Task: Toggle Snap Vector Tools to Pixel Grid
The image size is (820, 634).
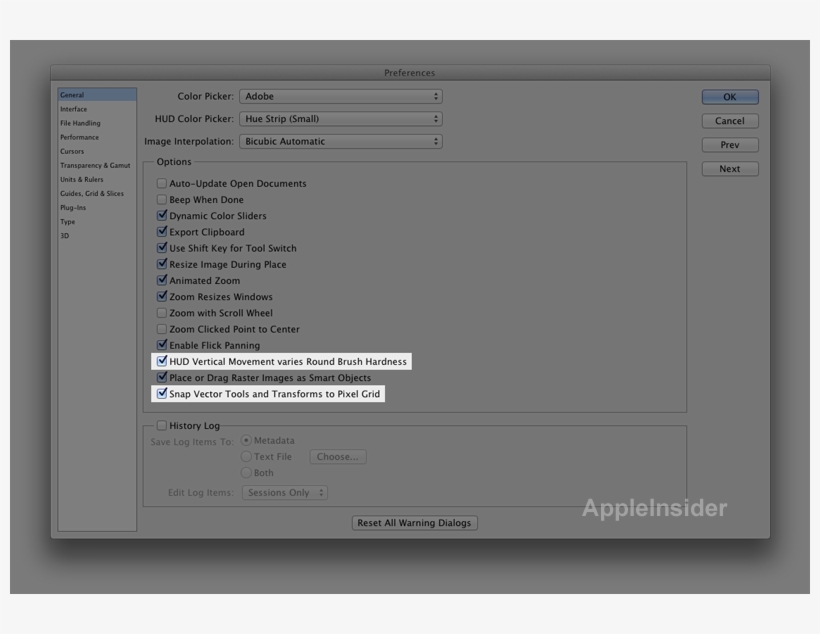Action: click(162, 393)
